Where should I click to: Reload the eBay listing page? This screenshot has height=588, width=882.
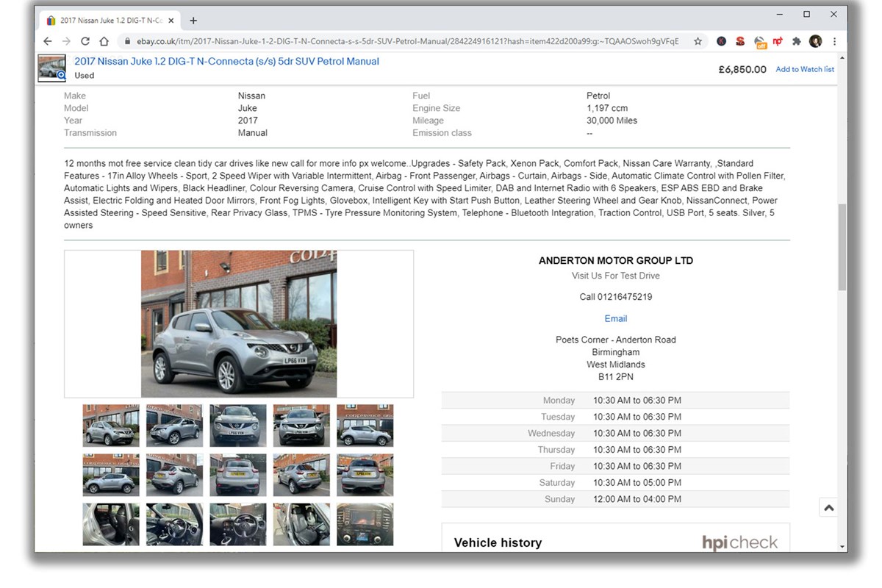pos(85,41)
